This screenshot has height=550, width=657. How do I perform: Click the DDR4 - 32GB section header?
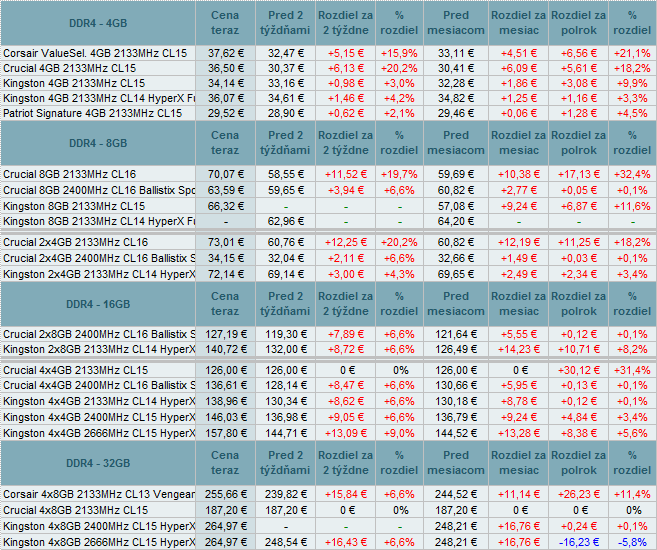98,463
